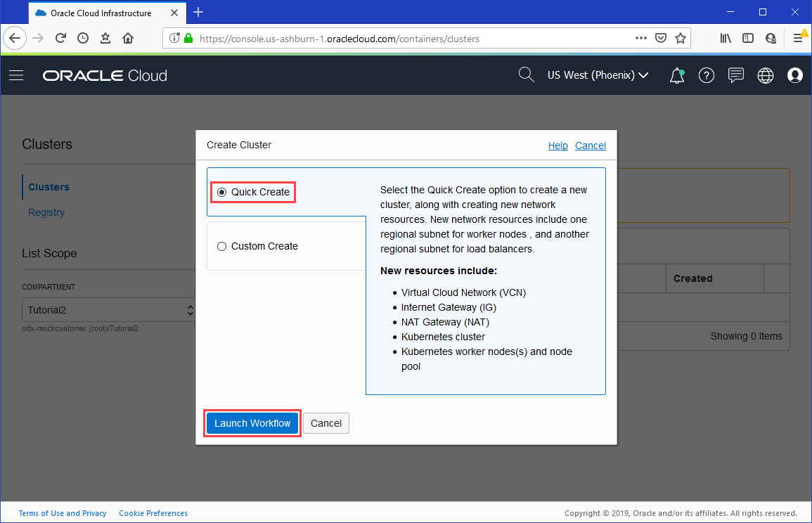Open the notifications bell icon
This screenshot has width=812, height=523.
click(677, 76)
